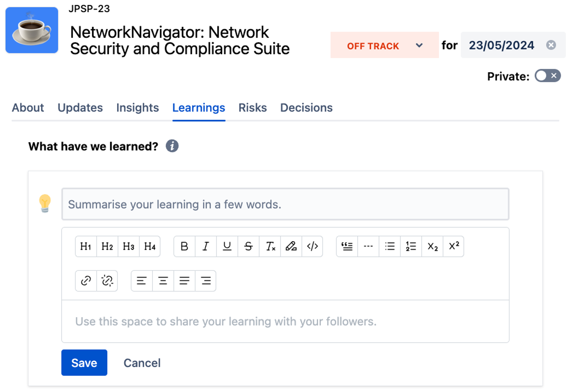568x392 pixels.
Task: Insert a blockquote
Action: [347, 246]
